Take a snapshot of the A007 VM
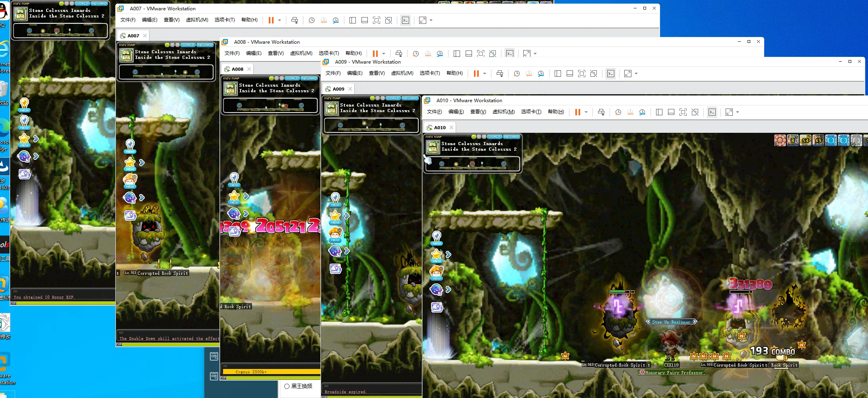The height and width of the screenshot is (398, 868). pyautogui.click(x=312, y=20)
